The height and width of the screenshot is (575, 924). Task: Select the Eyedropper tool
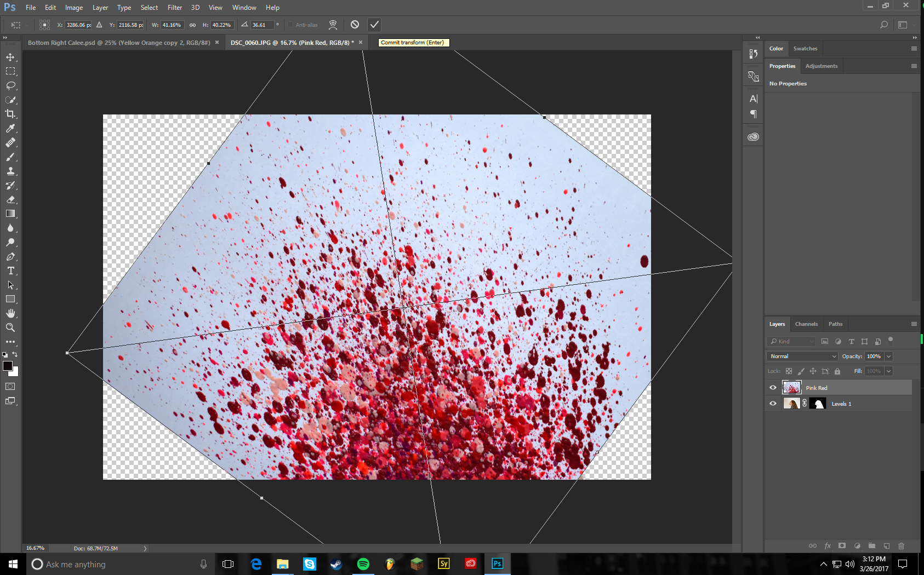[10, 128]
